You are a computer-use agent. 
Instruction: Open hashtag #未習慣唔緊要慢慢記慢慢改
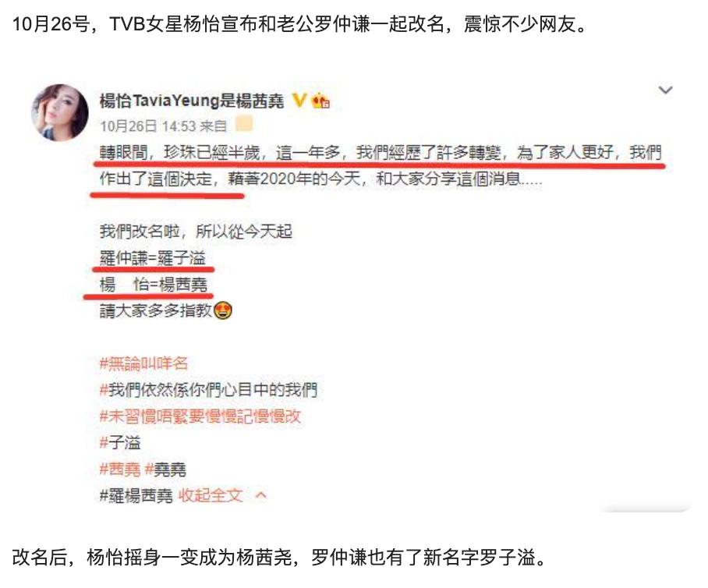tap(200, 416)
